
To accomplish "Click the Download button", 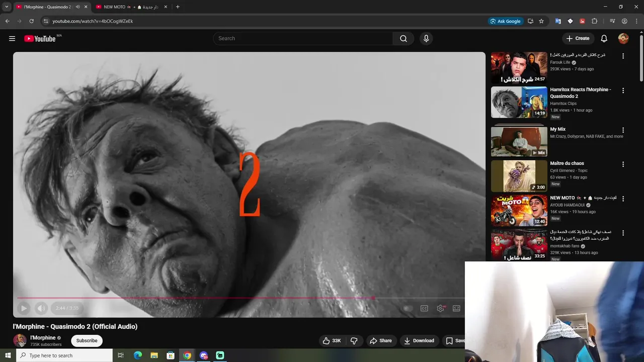I will [419, 341].
